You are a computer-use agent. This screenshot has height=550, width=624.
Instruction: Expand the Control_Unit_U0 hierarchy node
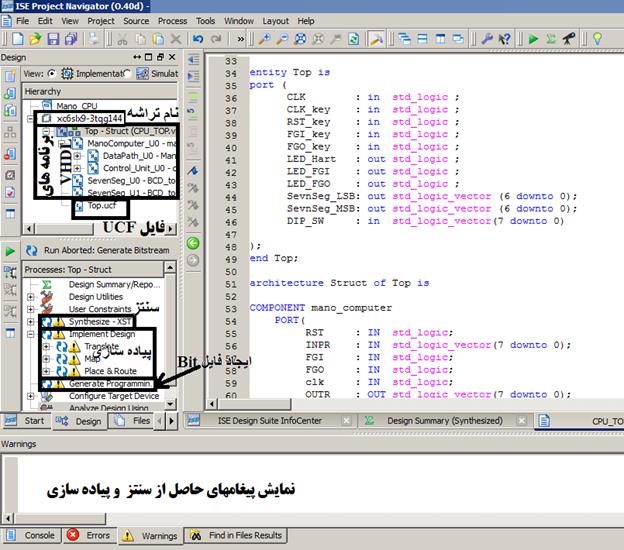point(77,168)
